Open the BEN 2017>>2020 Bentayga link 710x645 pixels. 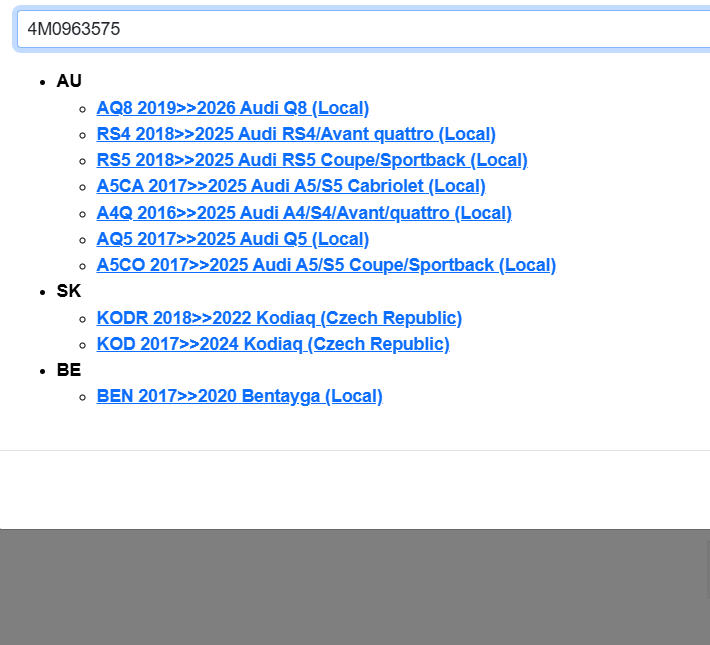(239, 396)
